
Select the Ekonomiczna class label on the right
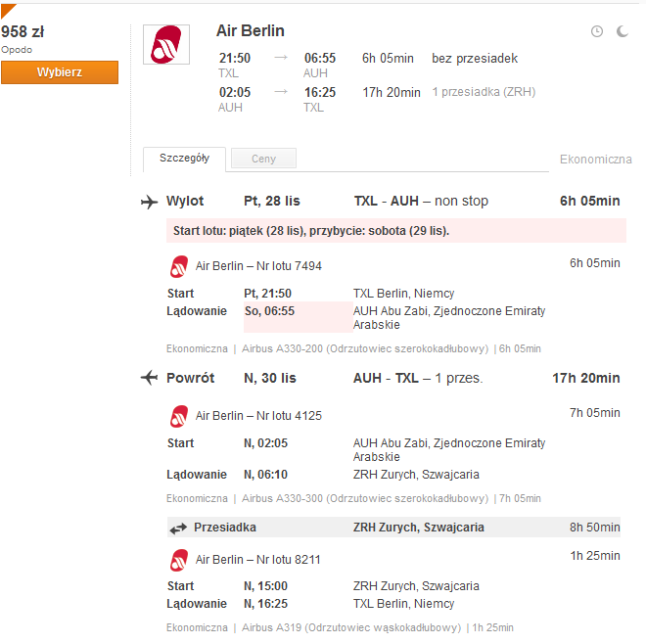click(x=595, y=160)
